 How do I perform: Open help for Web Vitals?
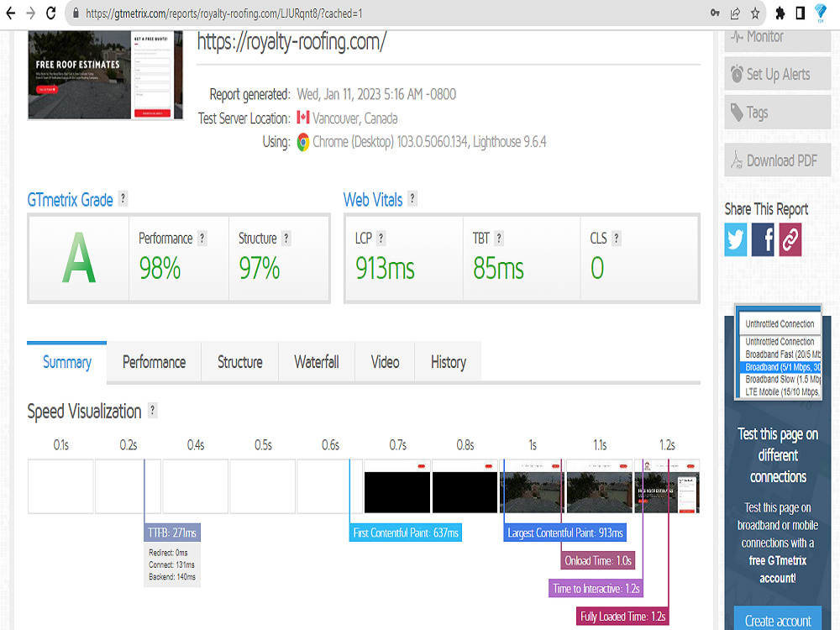412,199
